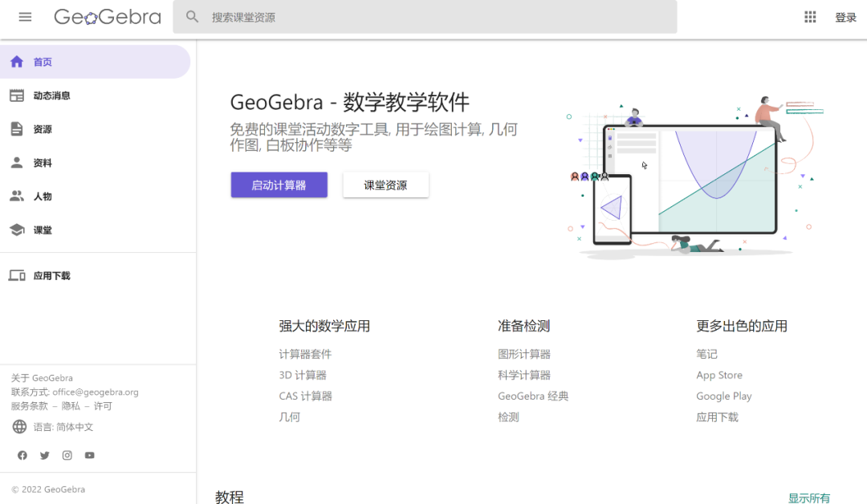Open the 科学计算器 link
The width and height of the screenshot is (867, 504).
pos(524,376)
